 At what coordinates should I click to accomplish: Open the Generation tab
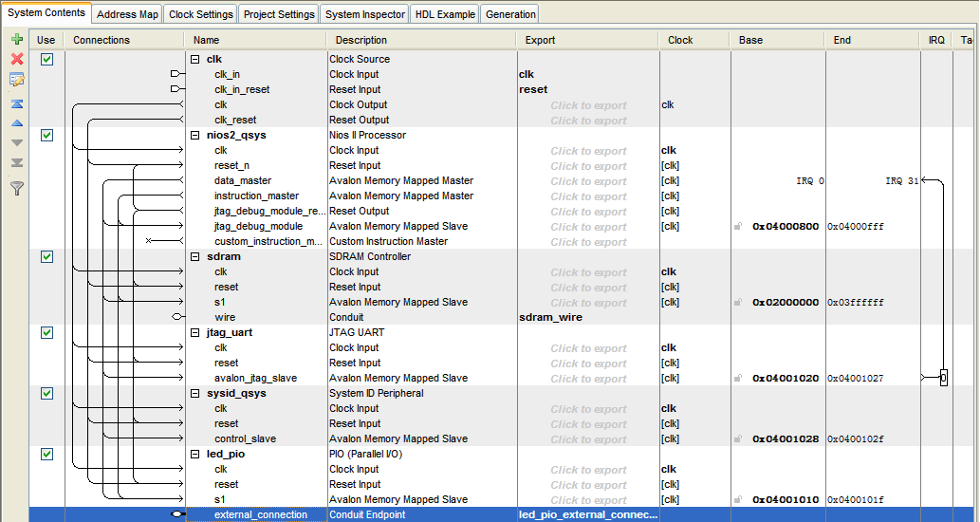click(x=510, y=13)
